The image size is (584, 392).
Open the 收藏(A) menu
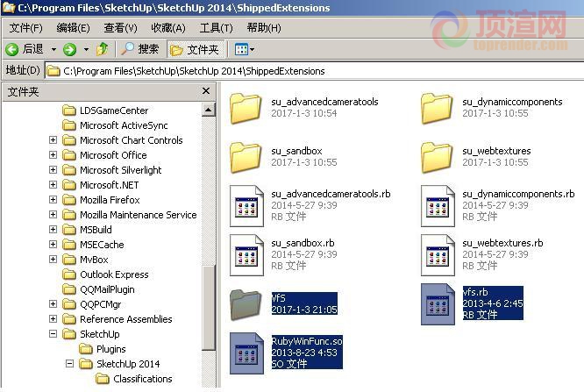(x=168, y=28)
